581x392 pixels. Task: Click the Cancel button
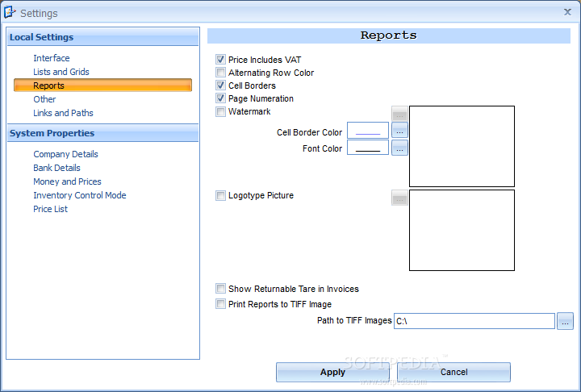pyautogui.click(x=454, y=372)
